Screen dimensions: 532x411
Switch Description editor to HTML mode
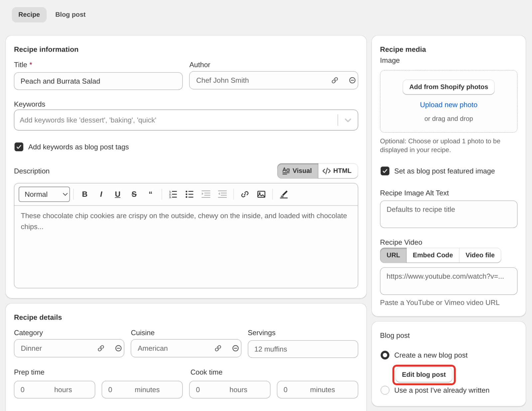(337, 171)
